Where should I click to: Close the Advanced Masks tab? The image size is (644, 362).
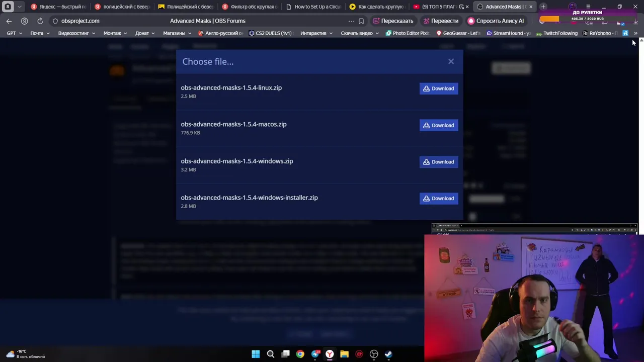click(530, 7)
